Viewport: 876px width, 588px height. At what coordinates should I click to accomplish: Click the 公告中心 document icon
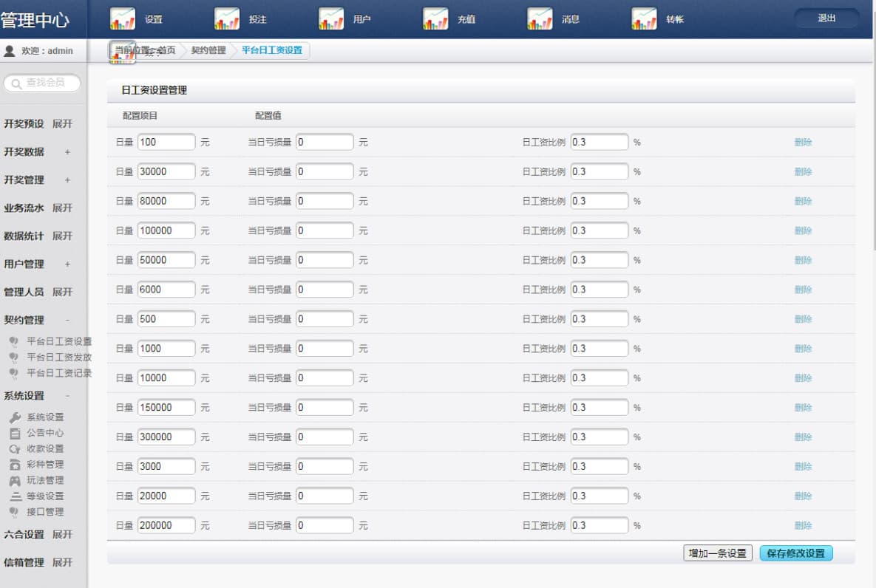[15, 434]
